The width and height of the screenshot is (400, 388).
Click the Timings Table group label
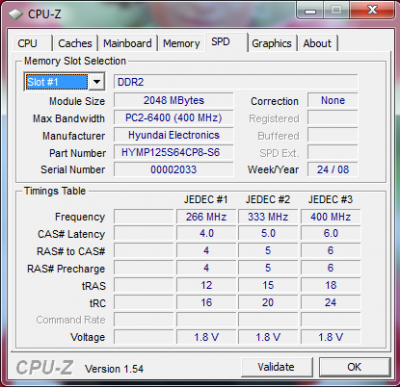(x=55, y=191)
